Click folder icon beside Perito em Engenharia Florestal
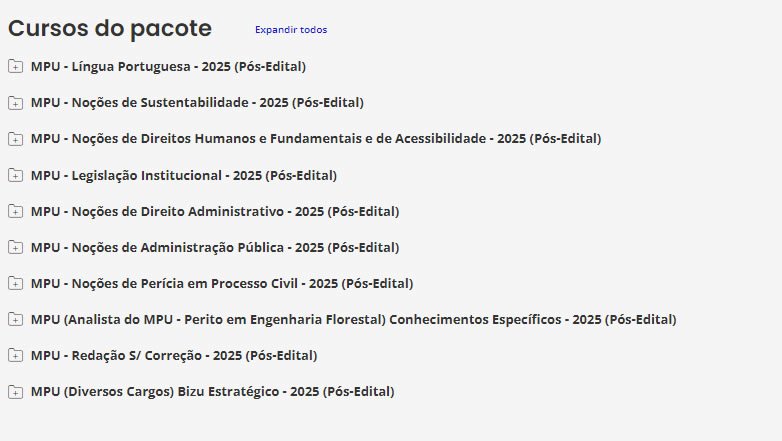Screen dimensions: 782x441 [x=15, y=319]
